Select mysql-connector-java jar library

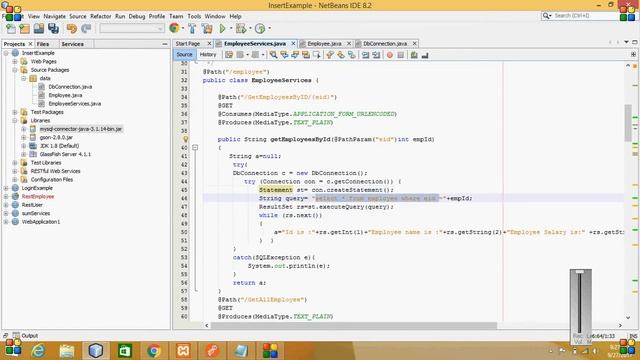[x=81, y=129]
